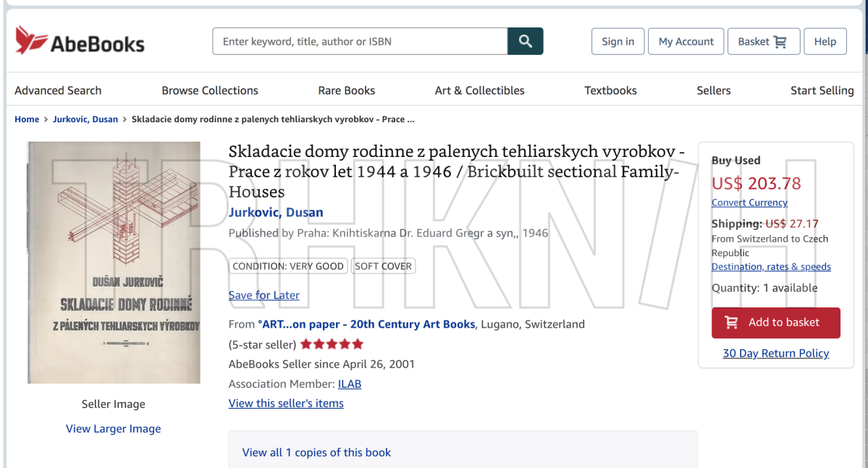
Task: Open View all 1 copies of this book
Action: [316, 452]
